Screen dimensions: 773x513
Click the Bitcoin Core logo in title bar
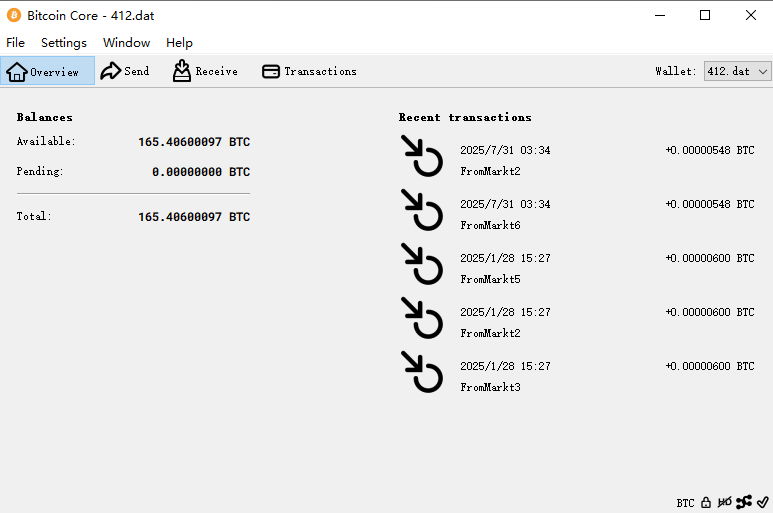click(14, 15)
